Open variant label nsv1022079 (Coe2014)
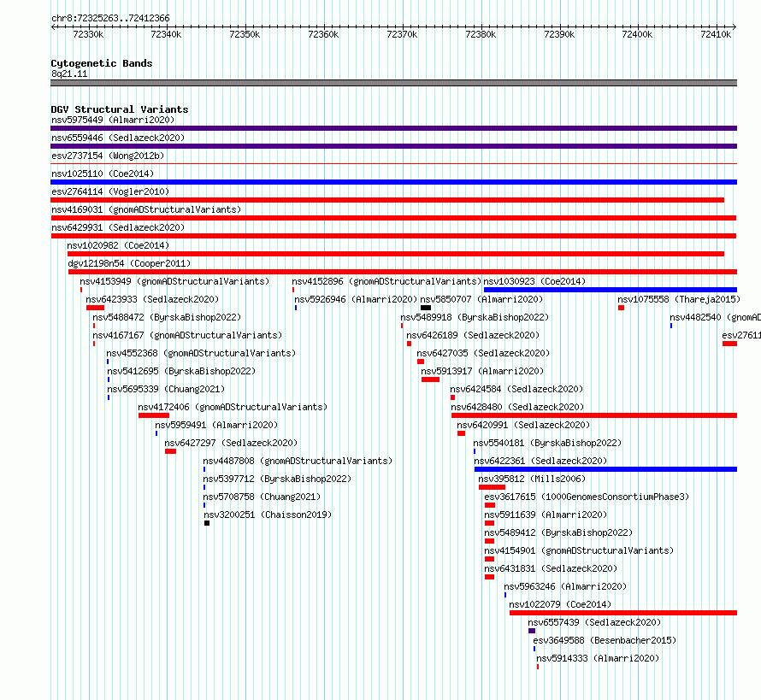Screen dimensions: 761x700 560,604
